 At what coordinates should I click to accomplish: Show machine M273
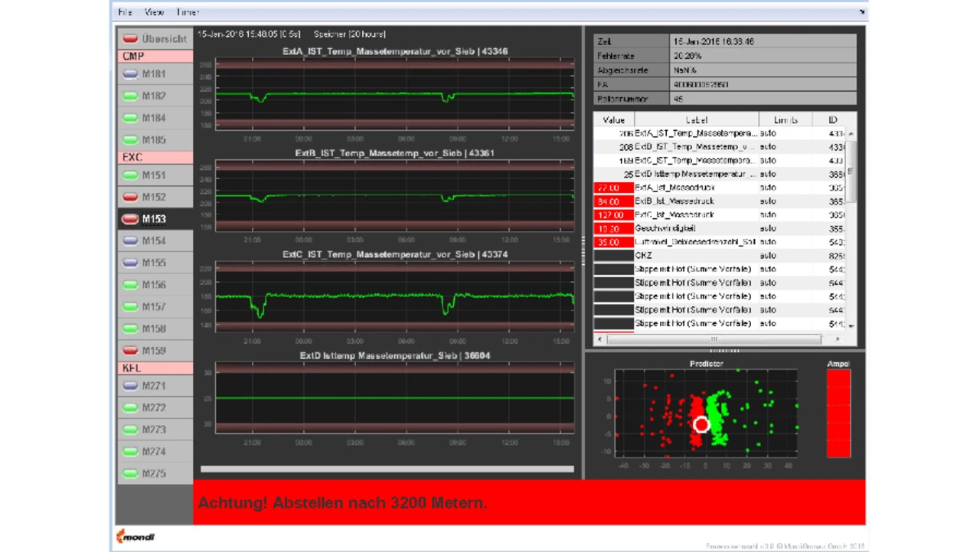coord(155,430)
